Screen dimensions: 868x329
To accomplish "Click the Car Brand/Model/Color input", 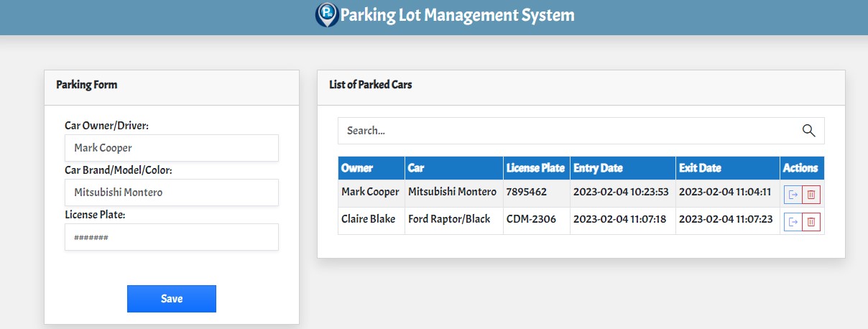I will pyautogui.click(x=172, y=193).
